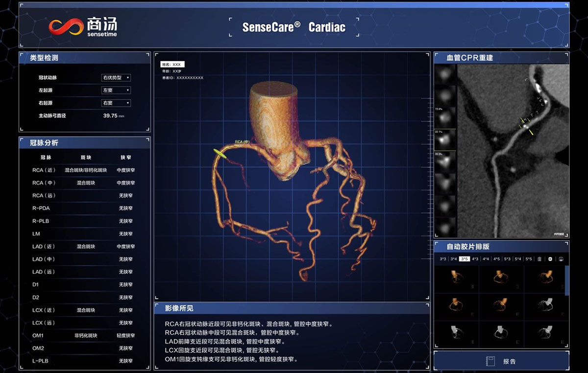This screenshot has width=588, height=373.
Task: Select the RCA (中) row in coronary analysis
Action: tap(83, 183)
